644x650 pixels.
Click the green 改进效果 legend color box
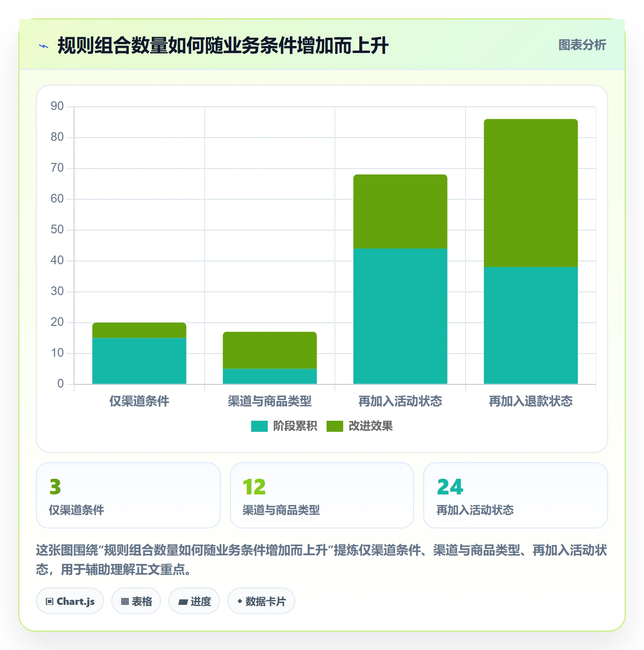[334, 426]
